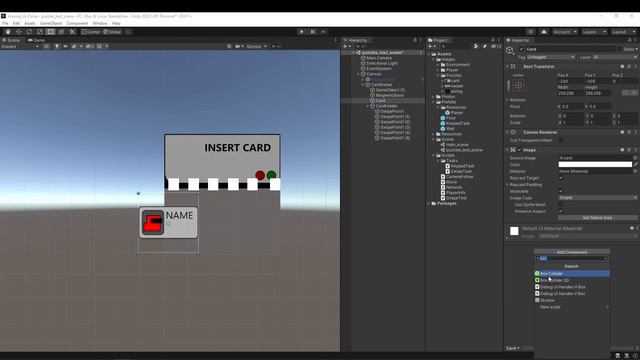
Task: Toggle Preserve Aspect checkbox
Action: (x=561, y=211)
